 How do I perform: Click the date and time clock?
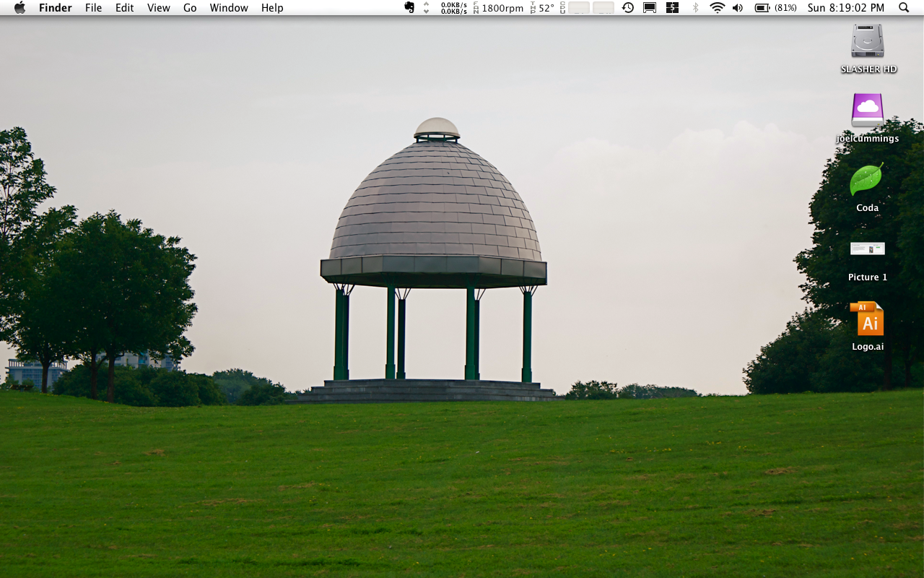pyautogui.click(x=845, y=8)
